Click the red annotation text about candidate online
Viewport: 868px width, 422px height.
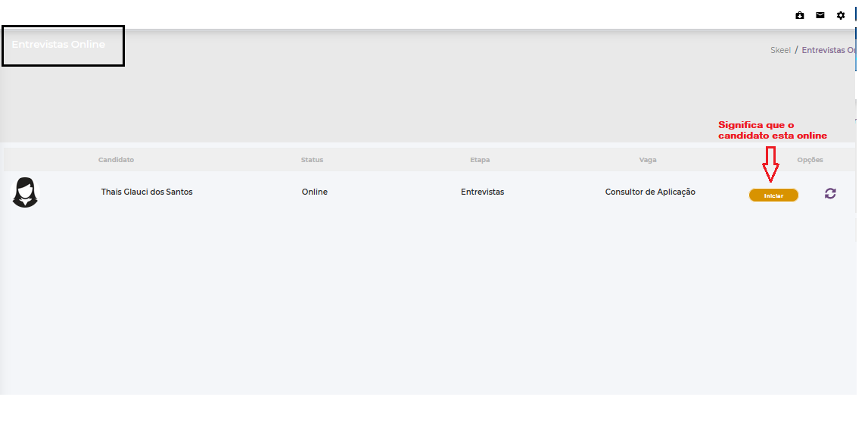point(772,130)
